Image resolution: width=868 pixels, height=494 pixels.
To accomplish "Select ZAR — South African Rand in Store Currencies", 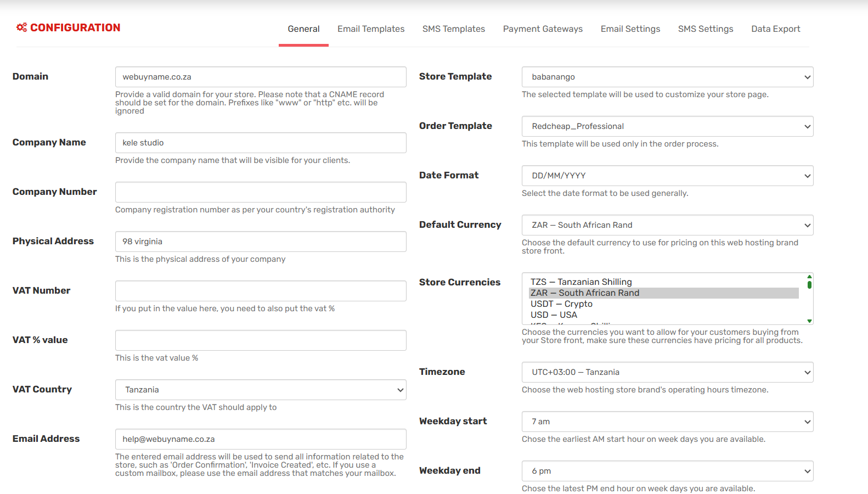I will (x=664, y=293).
